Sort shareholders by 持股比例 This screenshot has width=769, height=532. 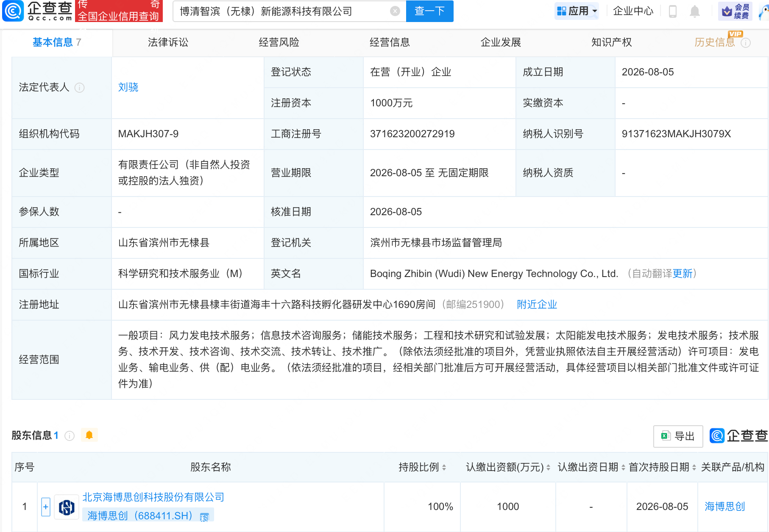pos(444,467)
